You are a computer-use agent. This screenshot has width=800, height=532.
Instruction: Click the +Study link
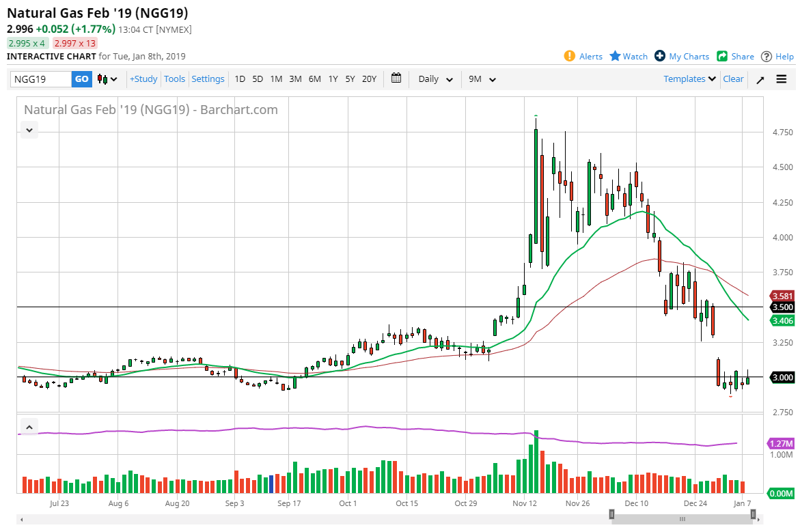(x=143, y=79)
